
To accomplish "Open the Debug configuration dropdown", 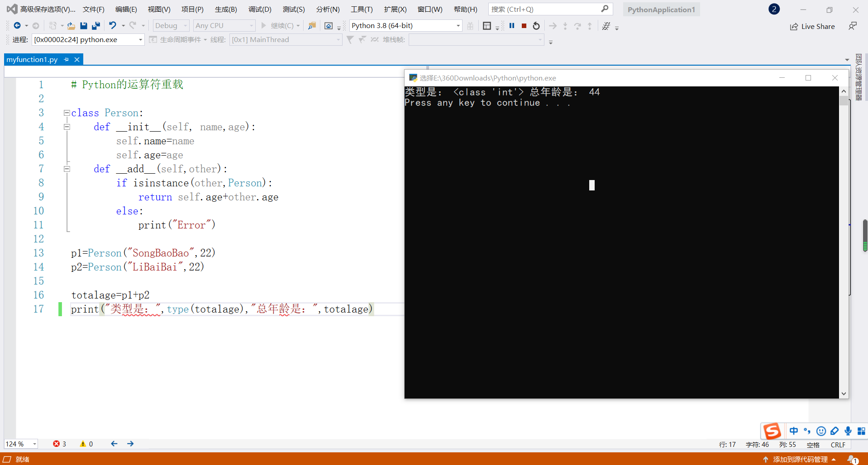I will point(171,25).
